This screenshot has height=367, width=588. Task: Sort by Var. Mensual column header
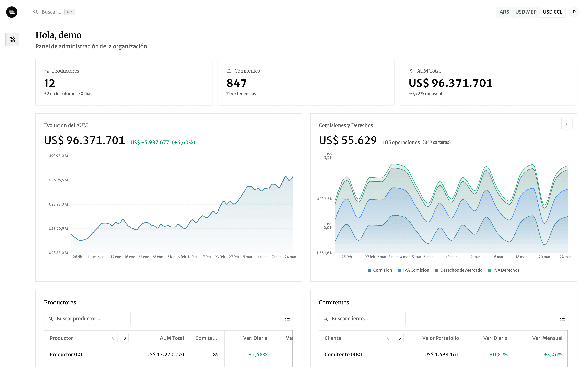click(547, 338)
